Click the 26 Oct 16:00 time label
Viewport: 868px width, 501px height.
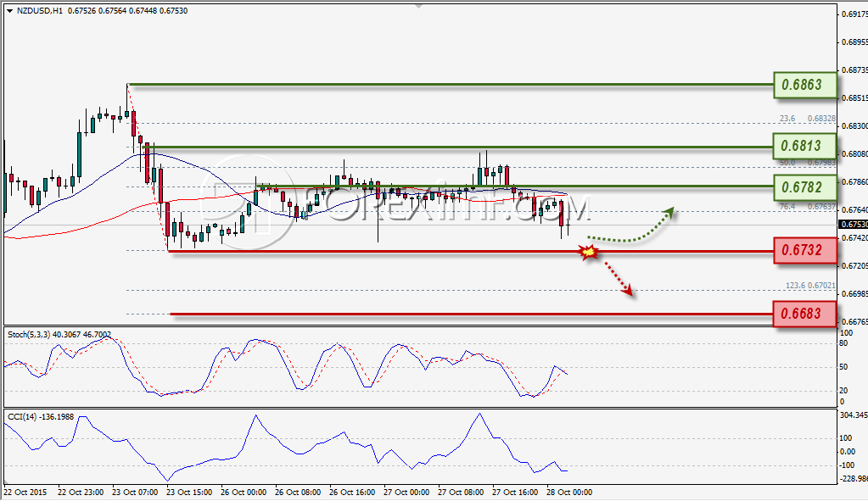pos(351,493)
